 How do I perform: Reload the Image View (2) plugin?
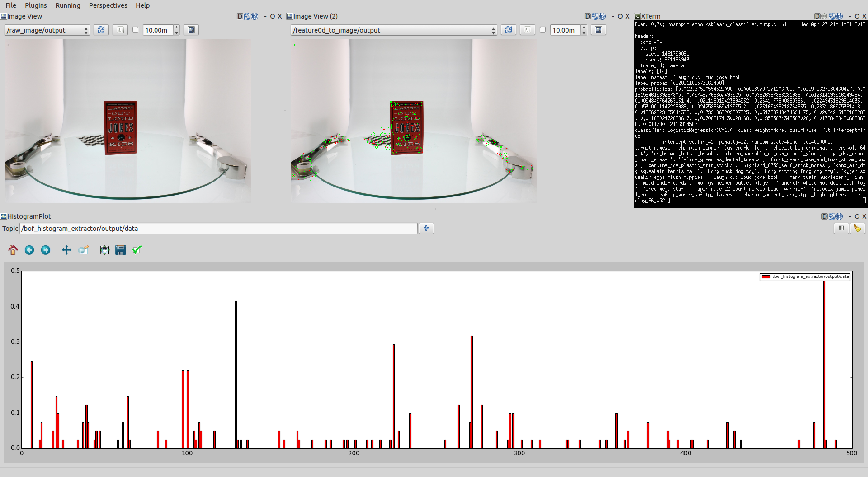coord(594,16)
